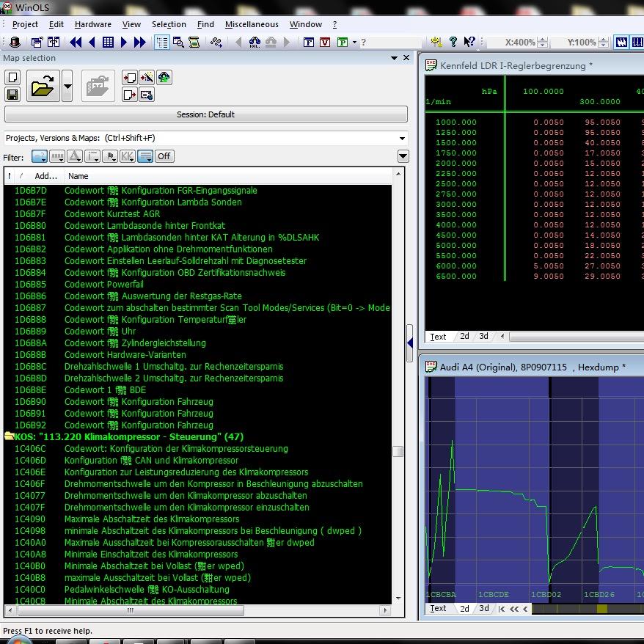
Task: Toggle the KK filter button
Action: 128,156
